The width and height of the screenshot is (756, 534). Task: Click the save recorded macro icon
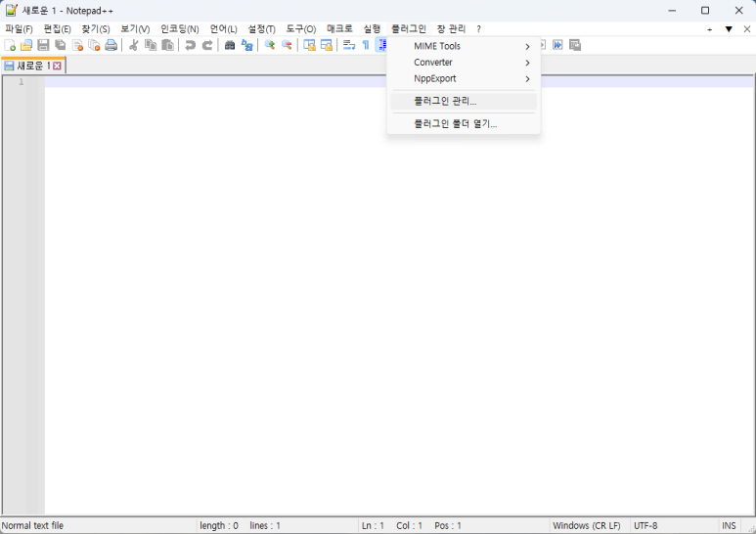[575, 45]
